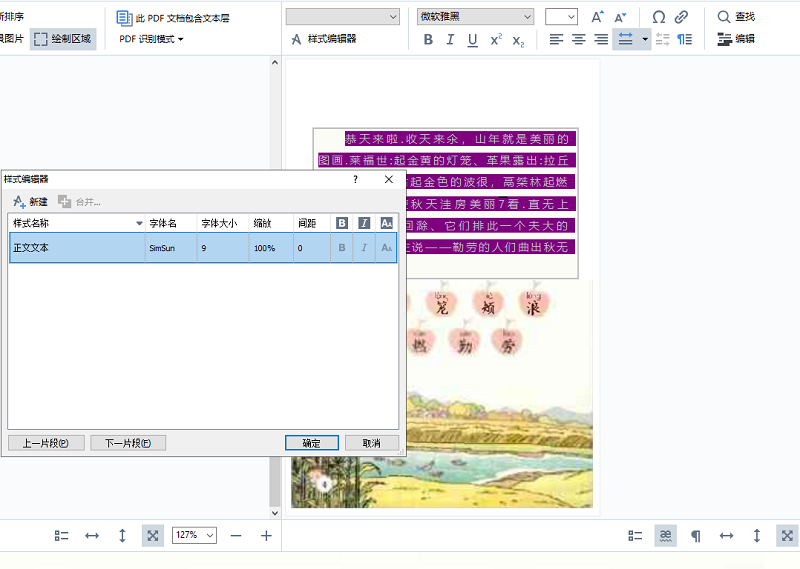Toggle bold for 正文文本 style
This screenshot has height=569, width=800.
342,248
